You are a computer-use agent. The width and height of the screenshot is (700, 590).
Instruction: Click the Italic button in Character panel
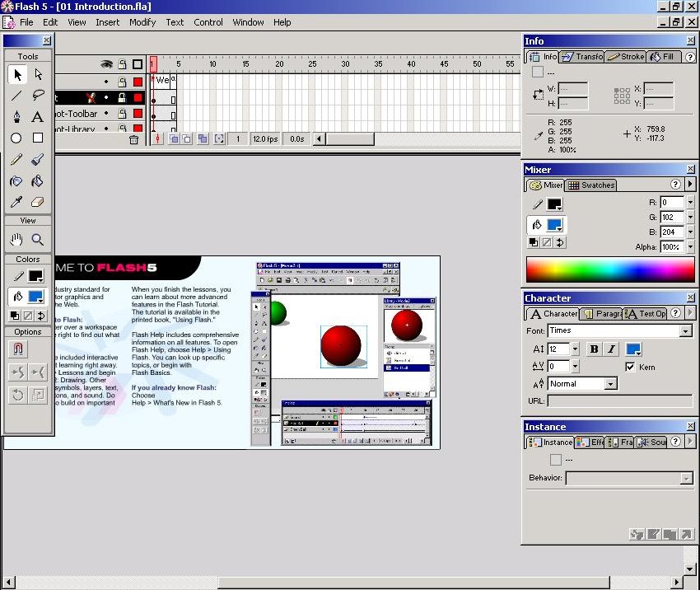611,349
